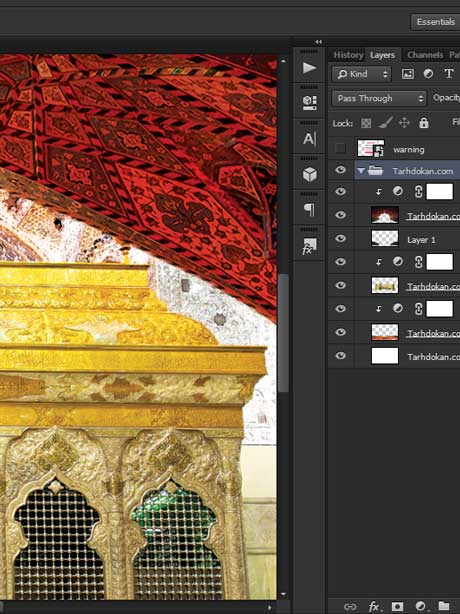This screenshot has height=614, width=460.
Task: Open the Pass Through blend mode dropdown
Action: [x=379, y=98]
